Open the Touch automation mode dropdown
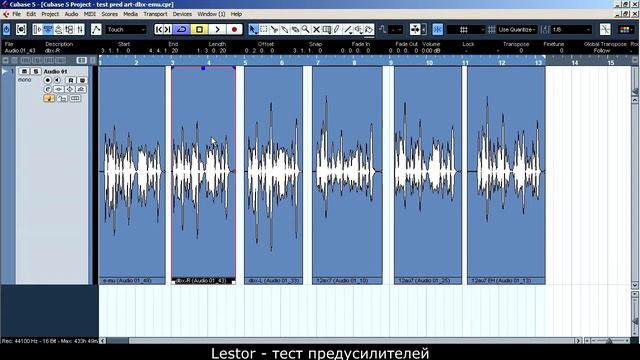Screen dimensions: 640x360 [x=126, y=29]
